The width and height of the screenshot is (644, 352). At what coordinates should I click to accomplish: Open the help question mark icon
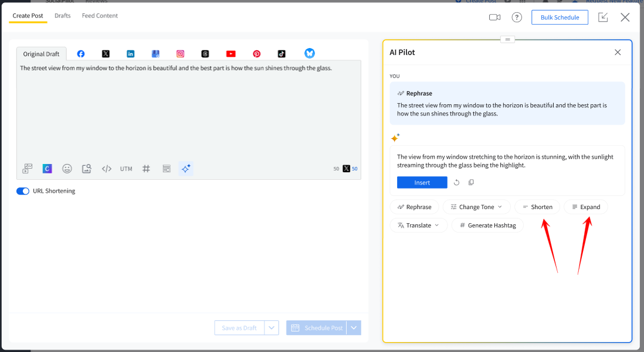click(517, 18)
